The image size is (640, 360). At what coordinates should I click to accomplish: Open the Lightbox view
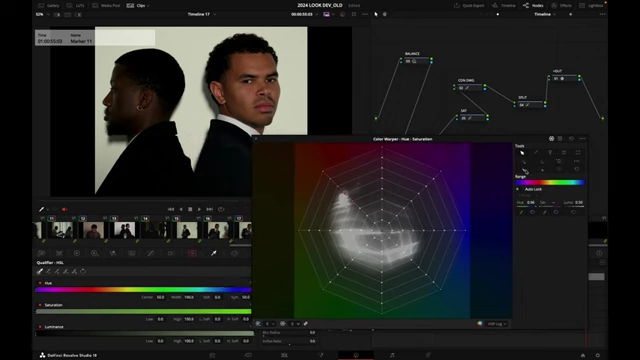pos(591,6)
